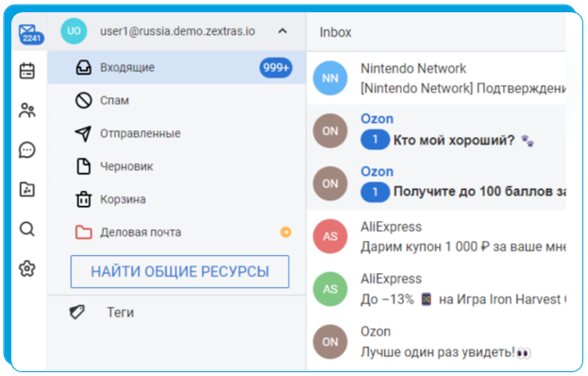Open the Корзина folder

pyautogui.click(x=176, y=199)
